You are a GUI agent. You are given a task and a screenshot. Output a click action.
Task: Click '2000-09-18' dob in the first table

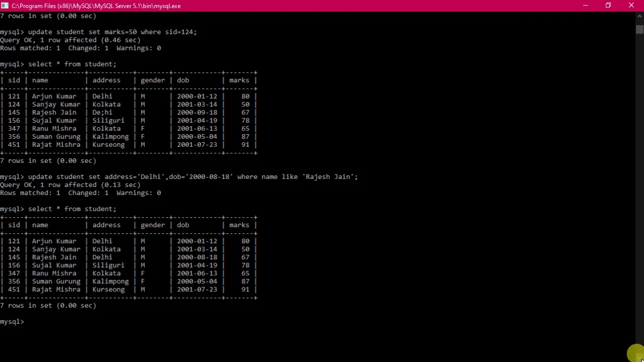click(x=197, y=113)
